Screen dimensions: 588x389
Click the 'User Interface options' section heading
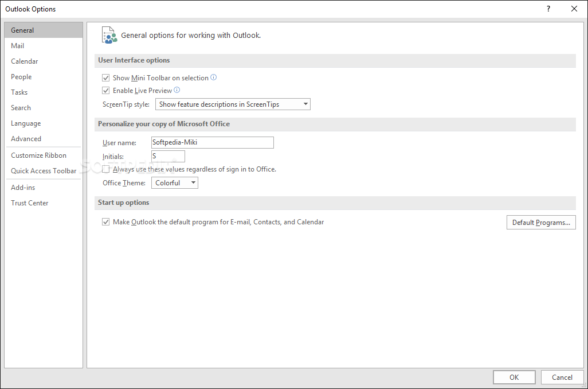[134, 60]
